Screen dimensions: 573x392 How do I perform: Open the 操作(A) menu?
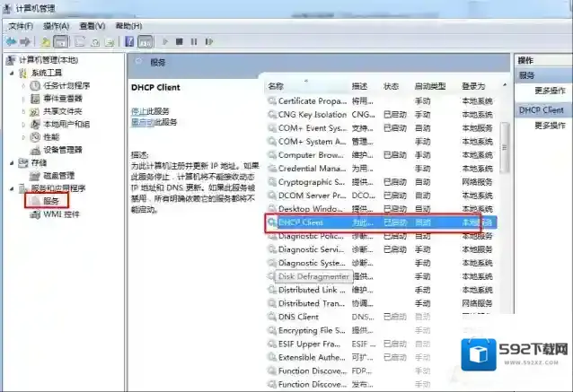[x=56, y=26]
